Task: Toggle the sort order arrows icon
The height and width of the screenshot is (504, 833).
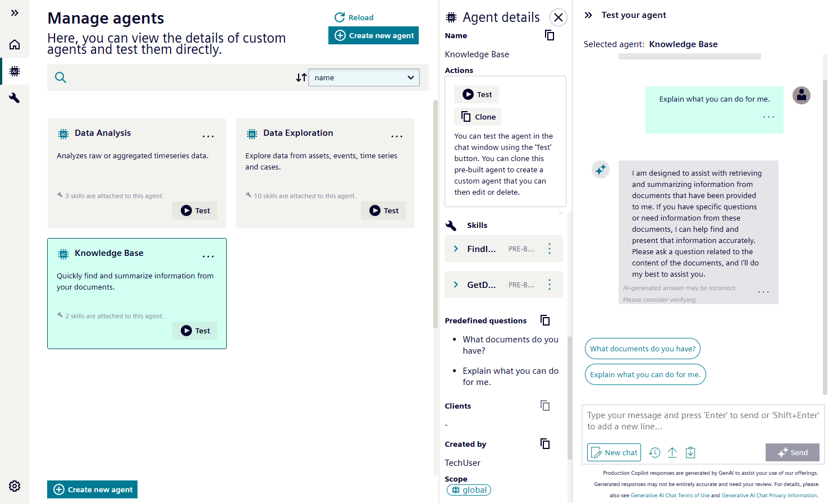Action: tap(301, 77)
